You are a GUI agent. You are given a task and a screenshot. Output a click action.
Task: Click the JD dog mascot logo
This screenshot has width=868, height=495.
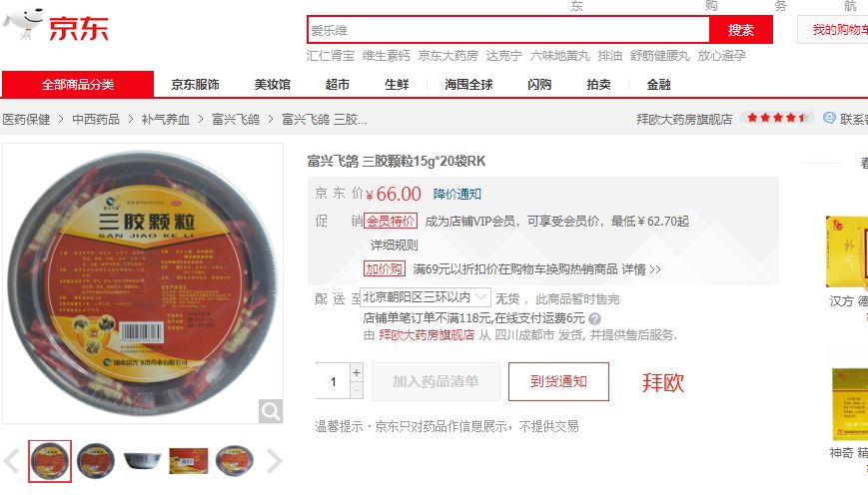[x=22, y=24]
